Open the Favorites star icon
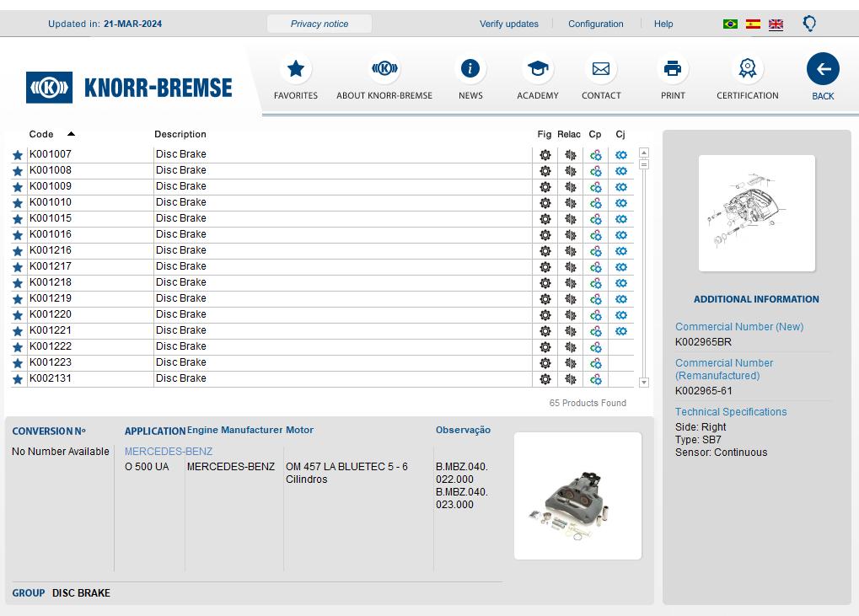859x616 pixels. pos(295,69)
